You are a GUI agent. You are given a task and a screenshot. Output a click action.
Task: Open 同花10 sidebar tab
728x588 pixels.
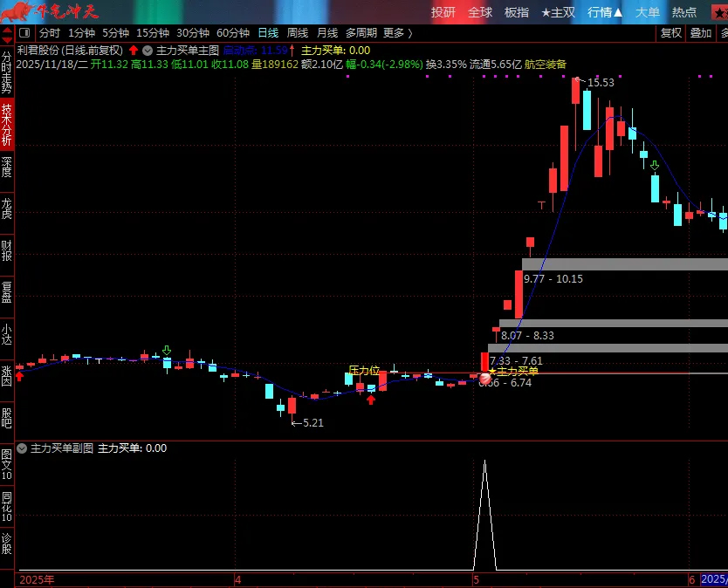coord(6,506)
